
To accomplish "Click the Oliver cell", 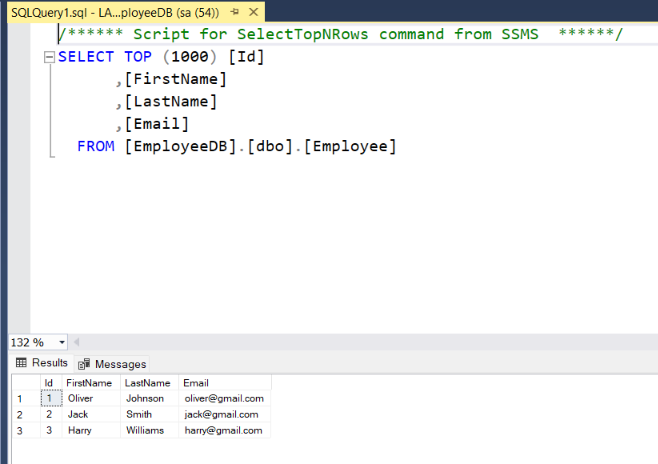I will (x=91, y=398).
